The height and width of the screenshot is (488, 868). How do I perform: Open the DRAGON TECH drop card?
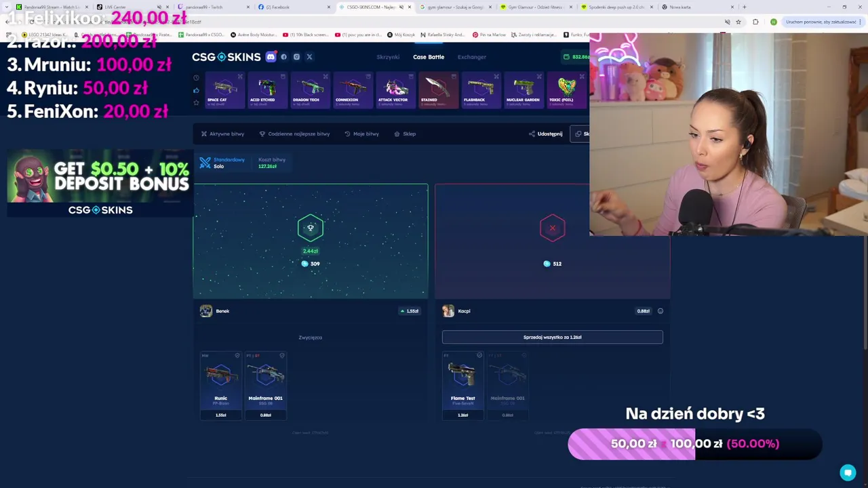point(309,90)
